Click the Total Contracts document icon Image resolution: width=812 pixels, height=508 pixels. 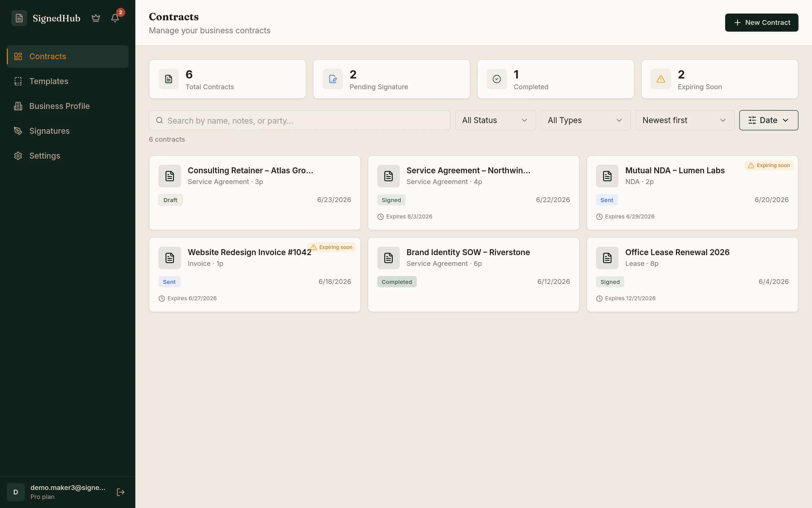coord(169,79)
